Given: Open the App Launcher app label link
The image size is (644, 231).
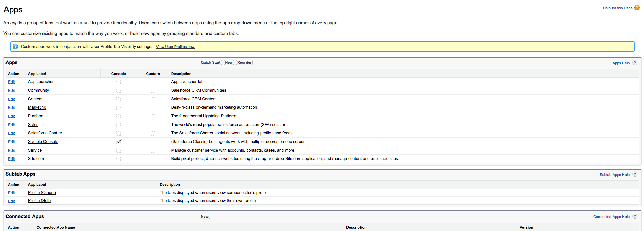Looking at the screenshot, I should (x=41, y=82).
